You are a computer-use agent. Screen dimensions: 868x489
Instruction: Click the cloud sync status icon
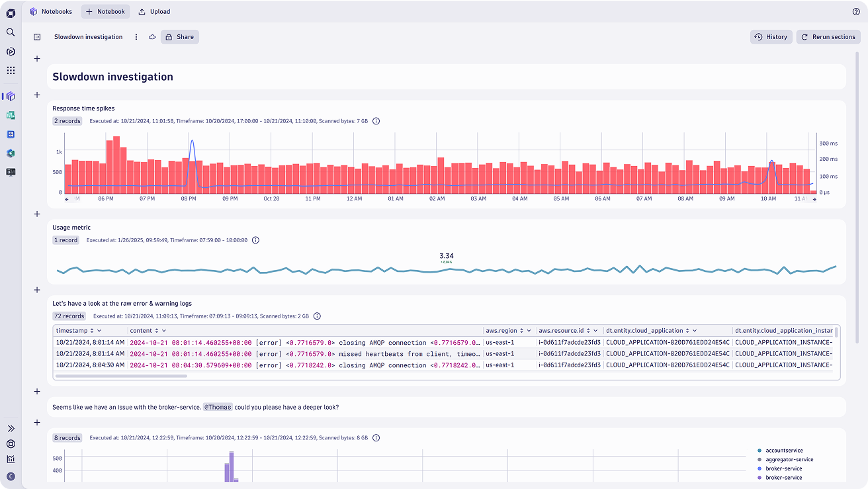[152, 37]
